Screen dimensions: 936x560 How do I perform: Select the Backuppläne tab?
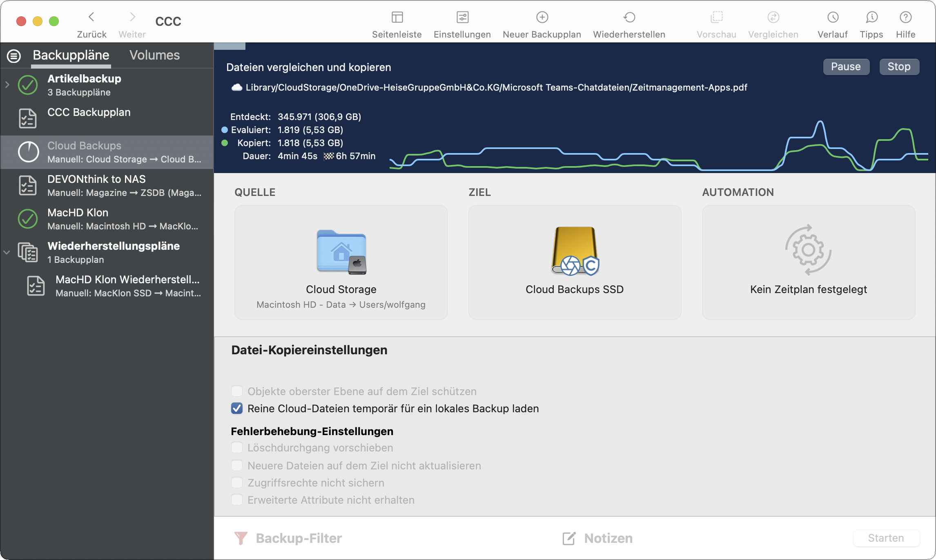point(71,55)
